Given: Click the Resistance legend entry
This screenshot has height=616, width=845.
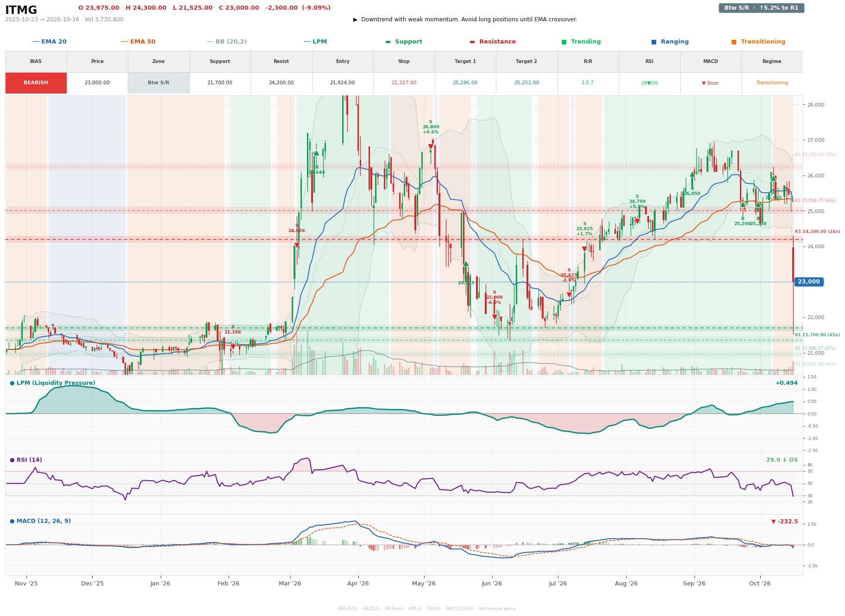Looking at the screenshot, I should 493,42.
